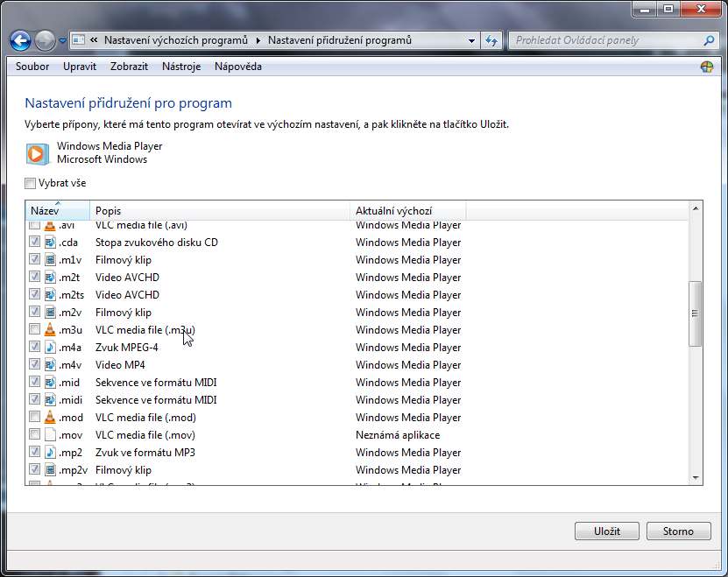Open recent pages dropdown beside forward arrow
The width and height of the screenshot is (728, 577).
63,41
